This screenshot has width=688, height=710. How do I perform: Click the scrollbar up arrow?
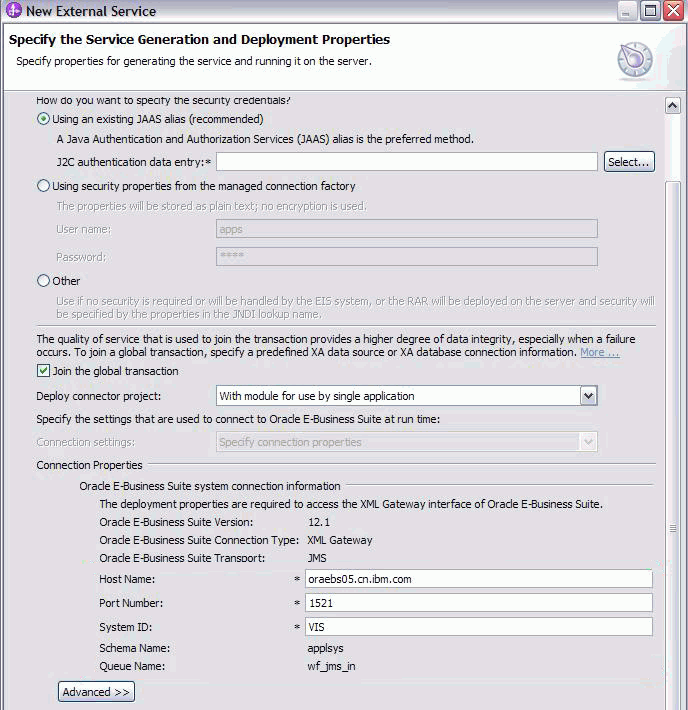pyautogui.click(x=673, y=106)
